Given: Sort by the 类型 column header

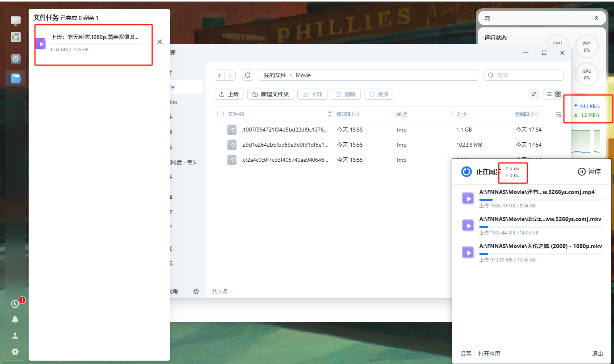Looking at the screenshot, I should coord(402,114).
